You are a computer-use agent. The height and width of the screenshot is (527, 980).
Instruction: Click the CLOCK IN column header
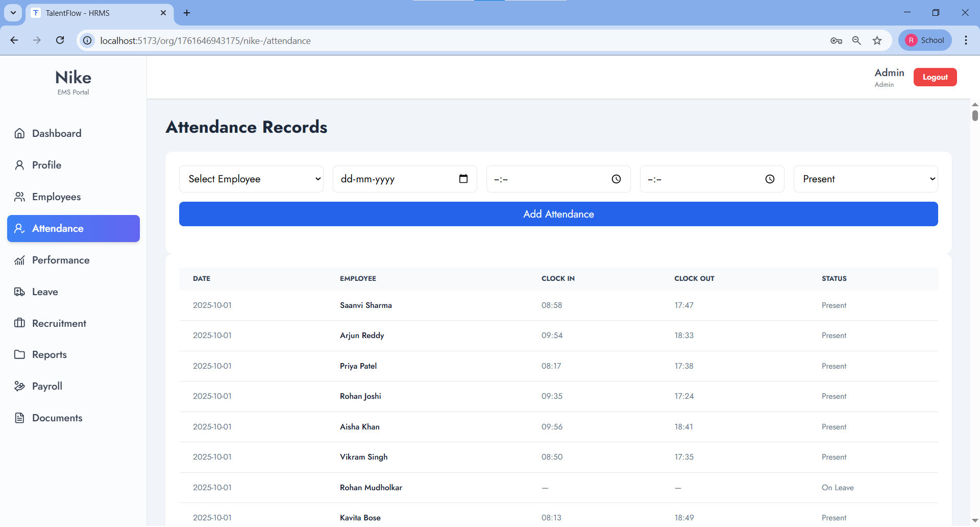coord(558,278)
